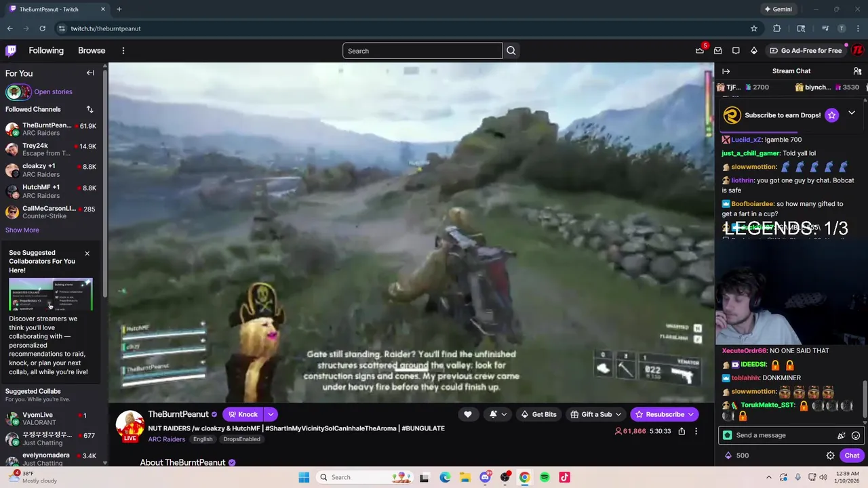
Task: Click the Knock button
Action: (x=243, y=414)
